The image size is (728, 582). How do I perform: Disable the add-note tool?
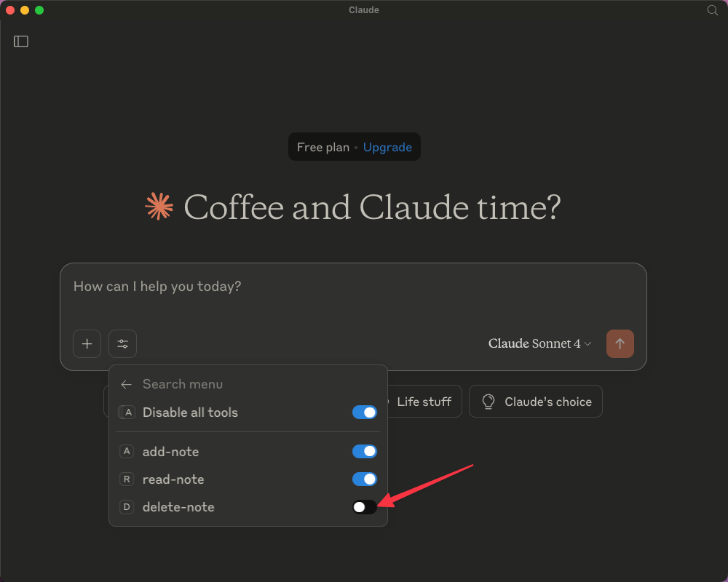click(x=364, y=451)
